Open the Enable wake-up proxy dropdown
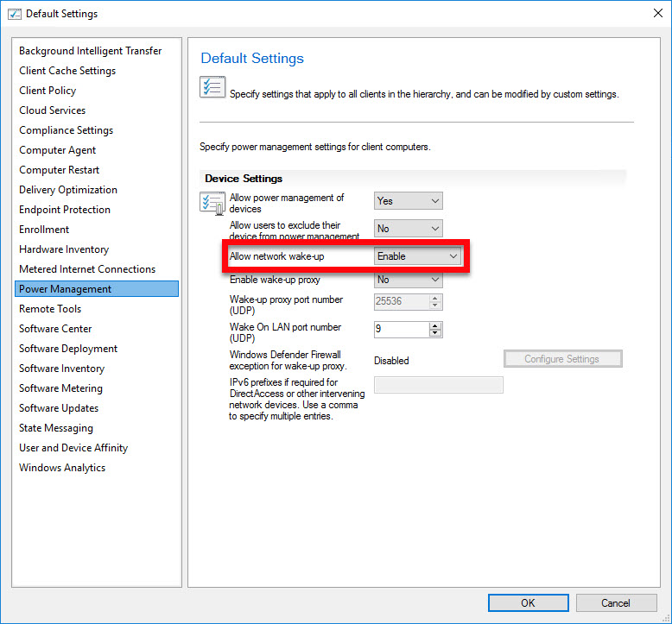Image resolution: width=672 pixels, height=624 pixels. pyautogui.click(x=409, y=280)
